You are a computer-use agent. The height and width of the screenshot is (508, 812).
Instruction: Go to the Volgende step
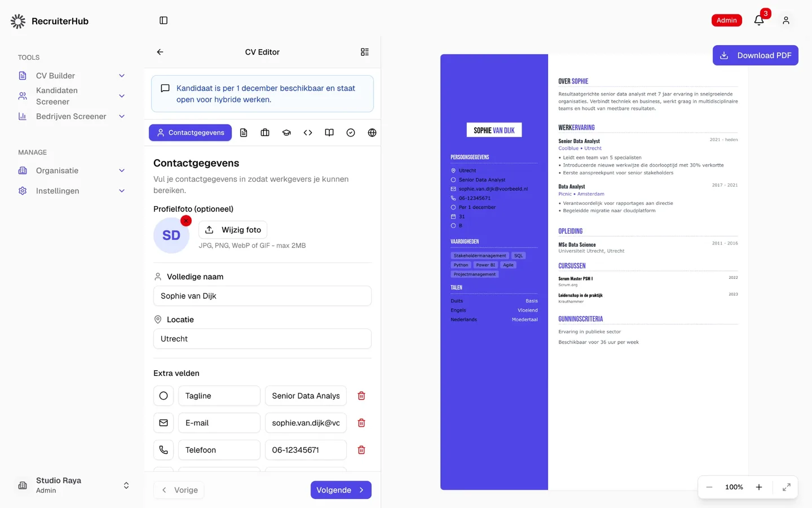[x=341, y=490]
